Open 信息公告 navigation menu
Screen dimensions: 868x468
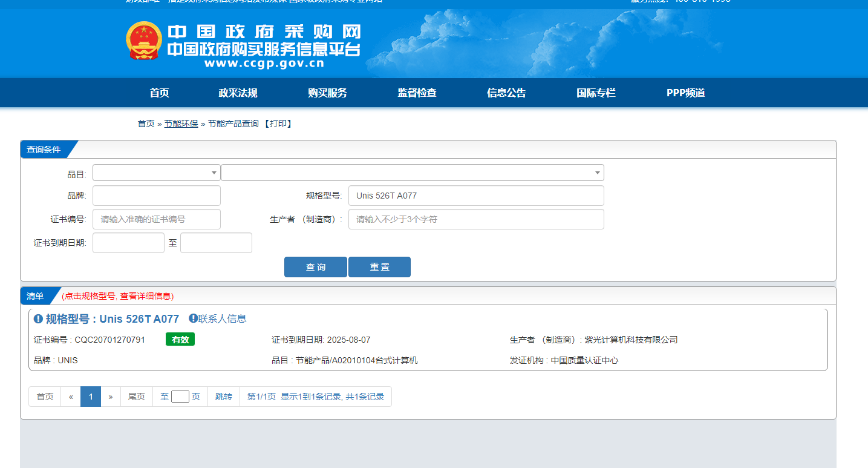[506, 93]
